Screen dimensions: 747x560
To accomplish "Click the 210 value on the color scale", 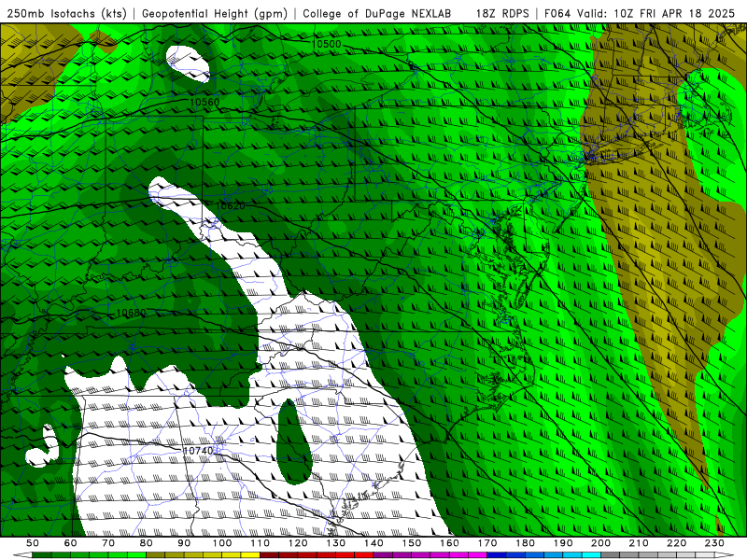I will pyautogui.click(x=639, y=543).
